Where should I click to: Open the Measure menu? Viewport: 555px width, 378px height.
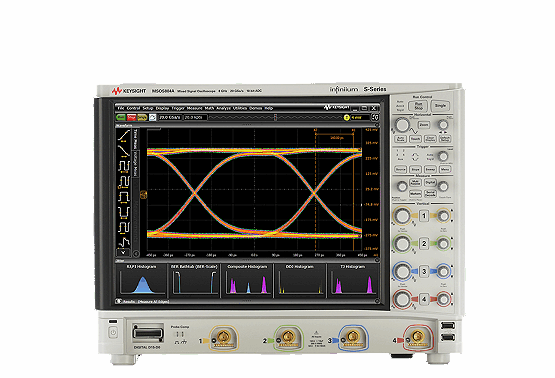pos(194,108)
